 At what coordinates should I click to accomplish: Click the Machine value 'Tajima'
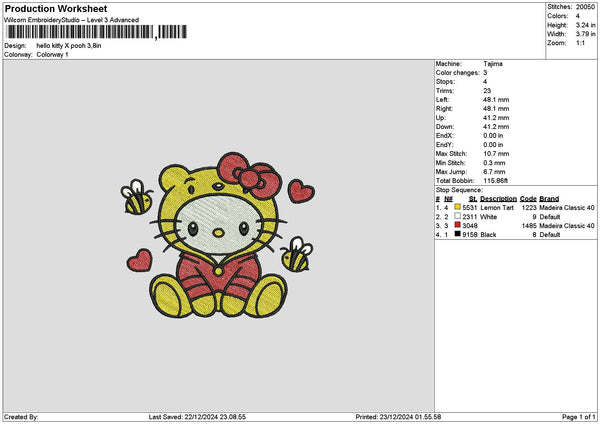point(493,64)
